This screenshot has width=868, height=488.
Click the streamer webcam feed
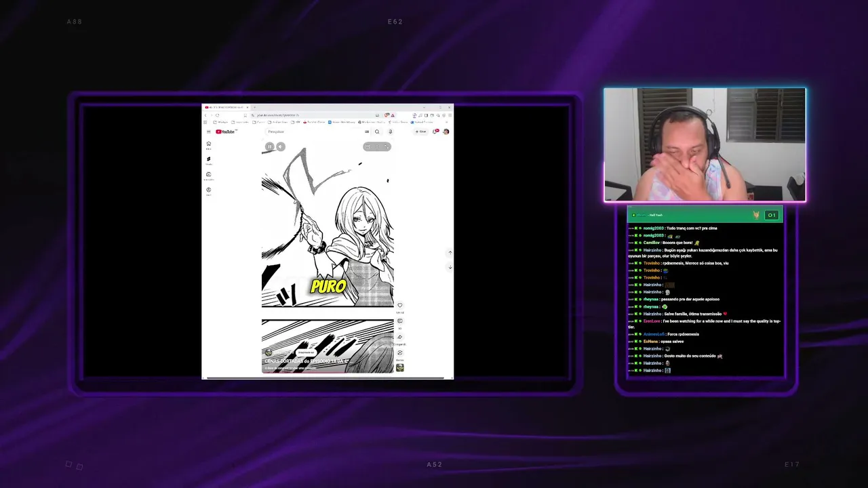click(705, 145)
